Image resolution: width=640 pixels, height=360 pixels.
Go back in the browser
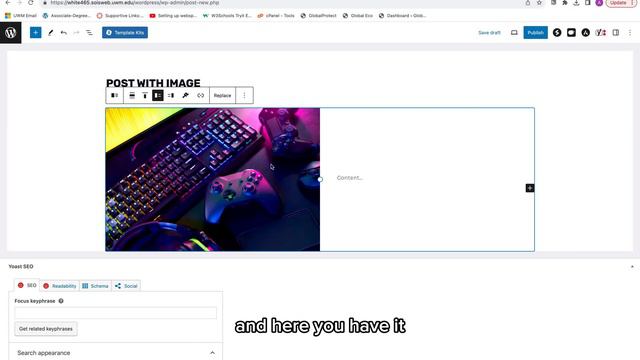point(8,2)
